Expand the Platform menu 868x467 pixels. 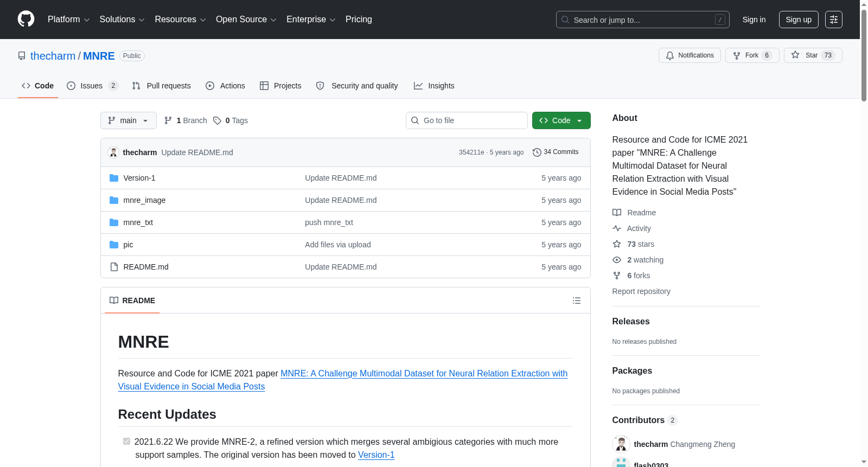pyautogui.click(x=68, y=20)
